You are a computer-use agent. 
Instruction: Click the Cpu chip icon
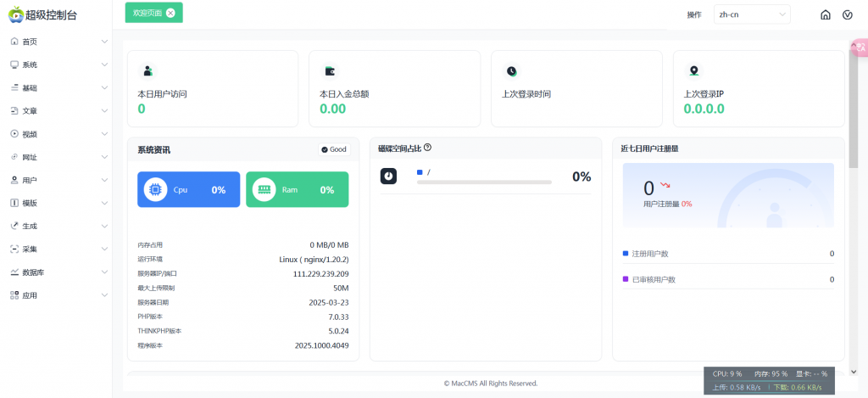156,189
